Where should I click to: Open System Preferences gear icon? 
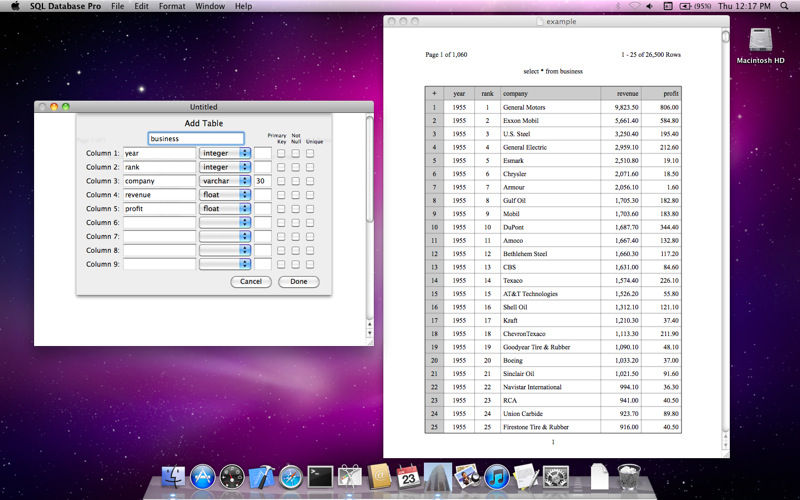tap(556, 477)
